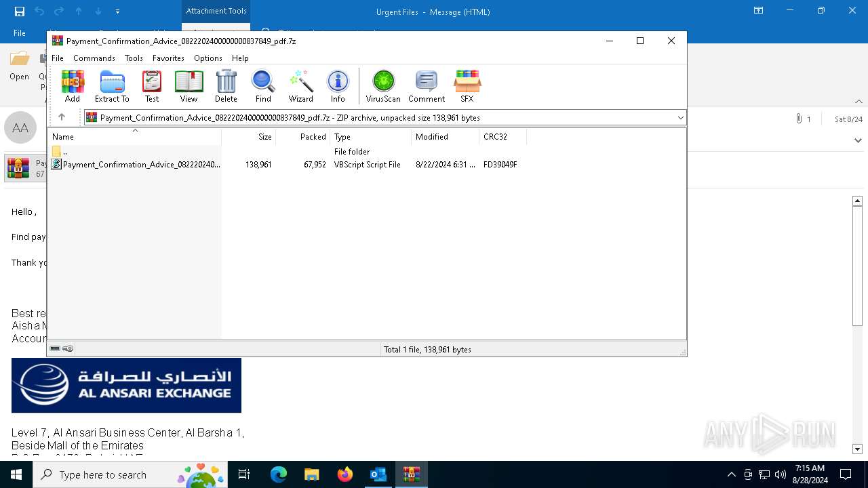Click the taskbar search box
This screenshot has height=488, width=868.
[132, 474]
